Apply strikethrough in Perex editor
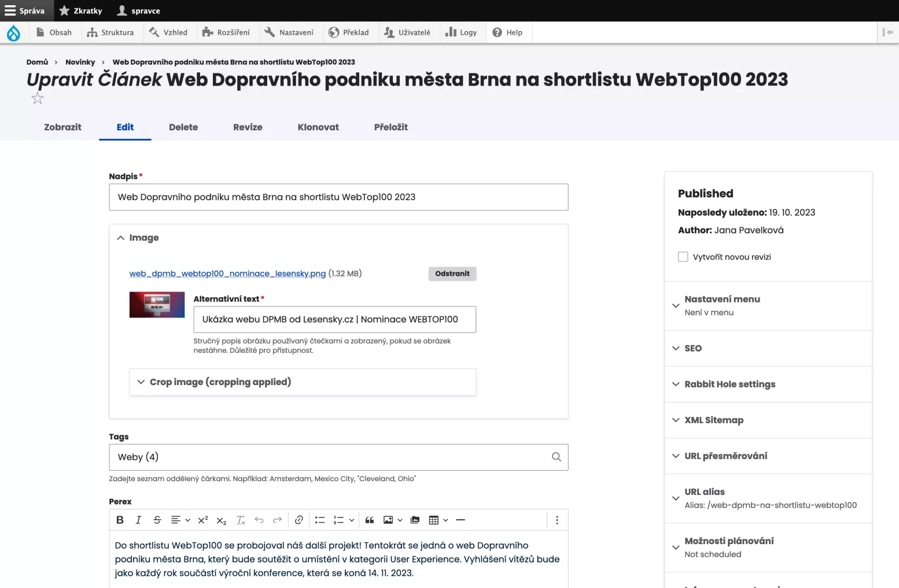 [157, 520]
